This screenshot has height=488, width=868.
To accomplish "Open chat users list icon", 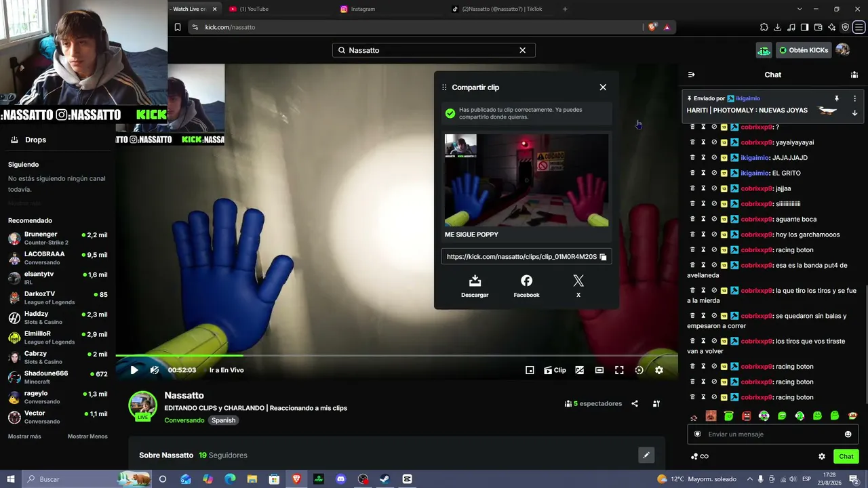I will tap(854, 75).
